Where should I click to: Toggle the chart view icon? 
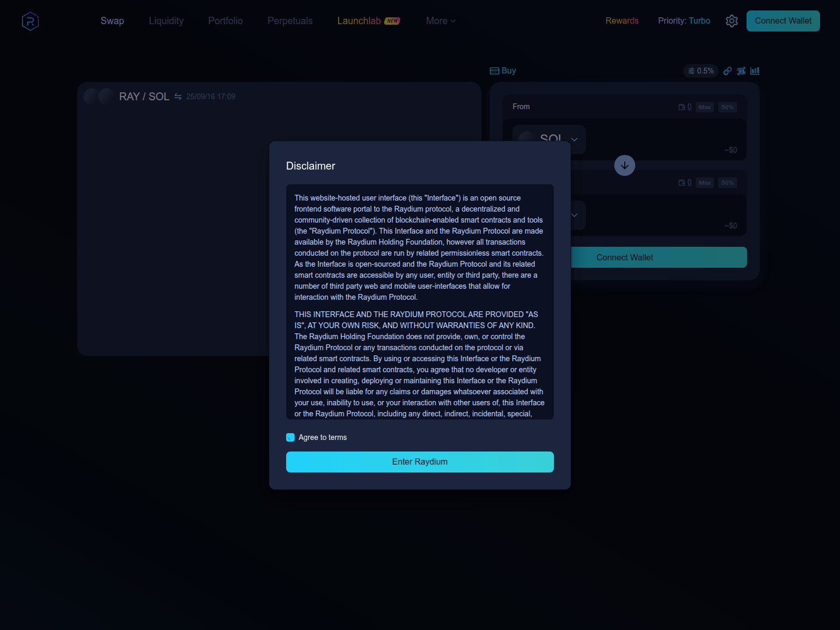click(755, 71)
